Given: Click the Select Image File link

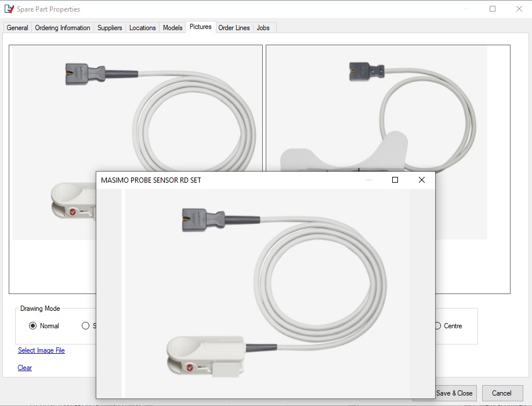Looking at the screenshot, I should (x=41, y=350).
